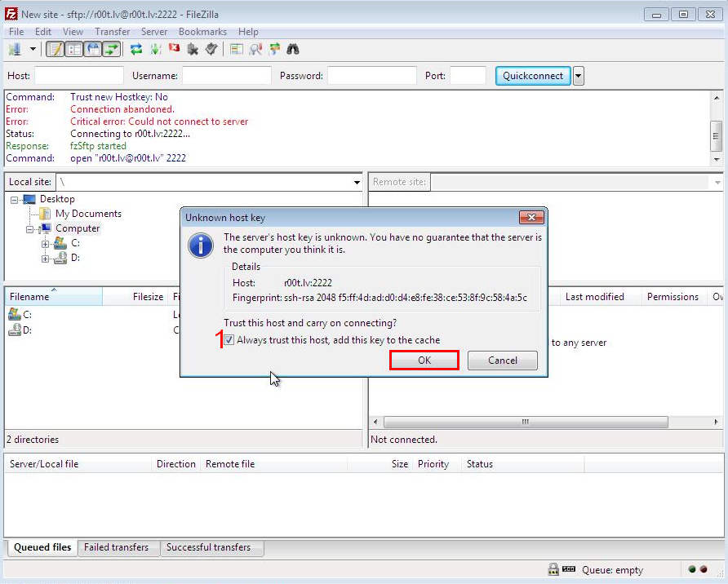The height and width of the screenshot is (584, 728).
Task: Click the Reconnect to last server icon
Action: (x=211, y=49)
